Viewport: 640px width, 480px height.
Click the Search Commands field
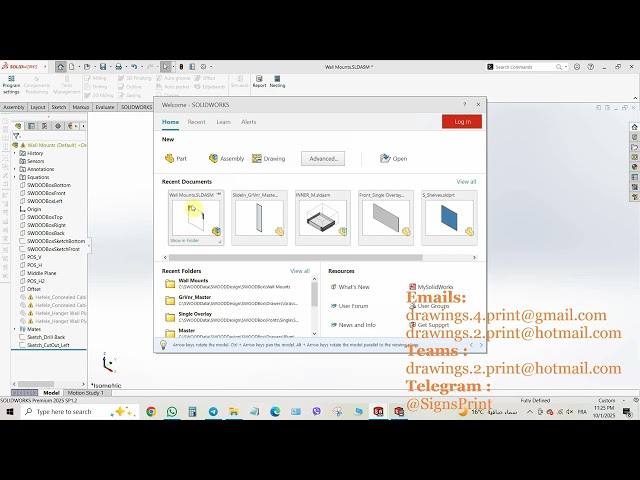524,67
